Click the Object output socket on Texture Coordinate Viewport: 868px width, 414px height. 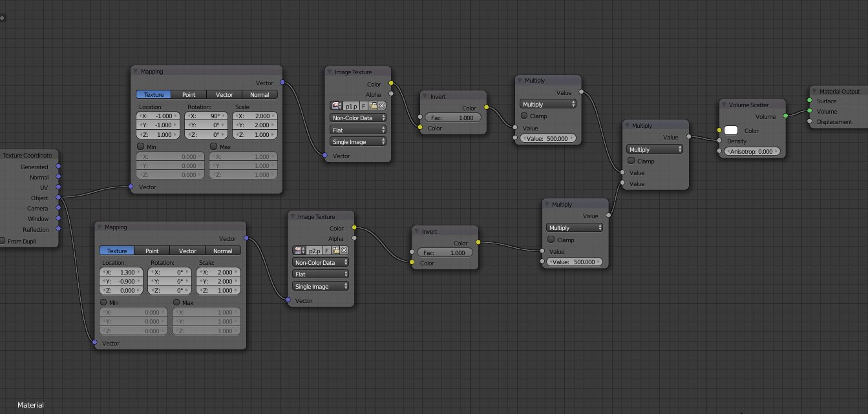[x=58, y=198]
